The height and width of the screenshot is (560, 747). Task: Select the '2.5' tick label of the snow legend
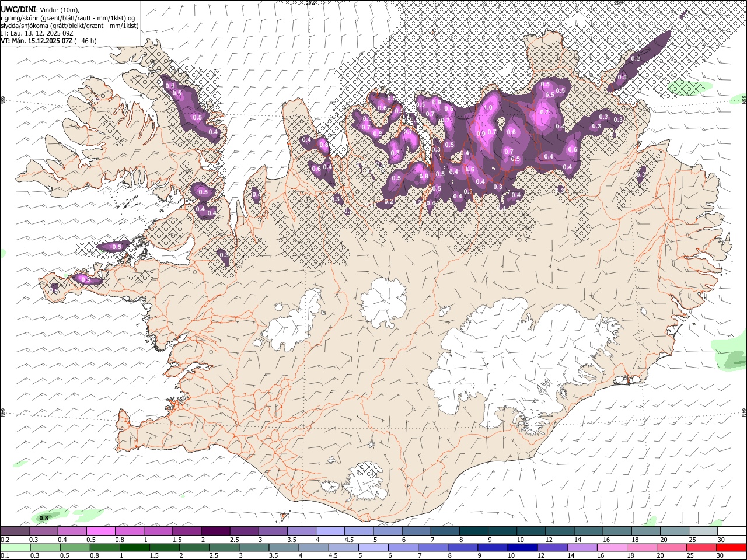pos(234,540)
